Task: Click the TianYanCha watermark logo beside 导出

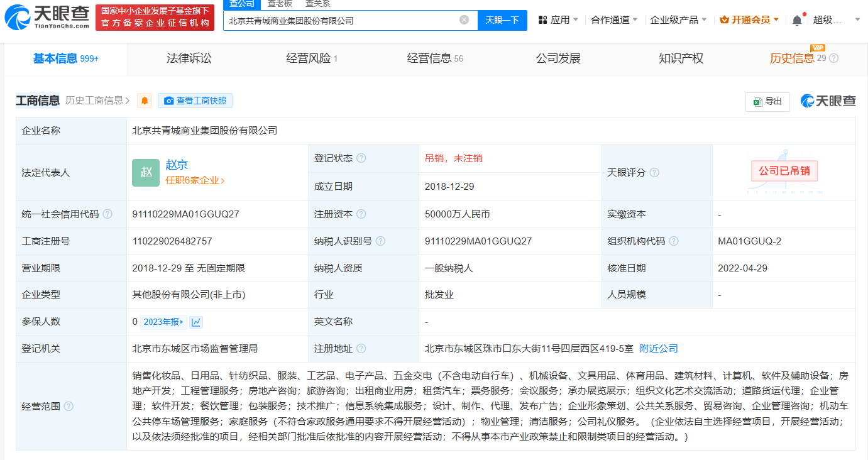Action: point(828,101)
